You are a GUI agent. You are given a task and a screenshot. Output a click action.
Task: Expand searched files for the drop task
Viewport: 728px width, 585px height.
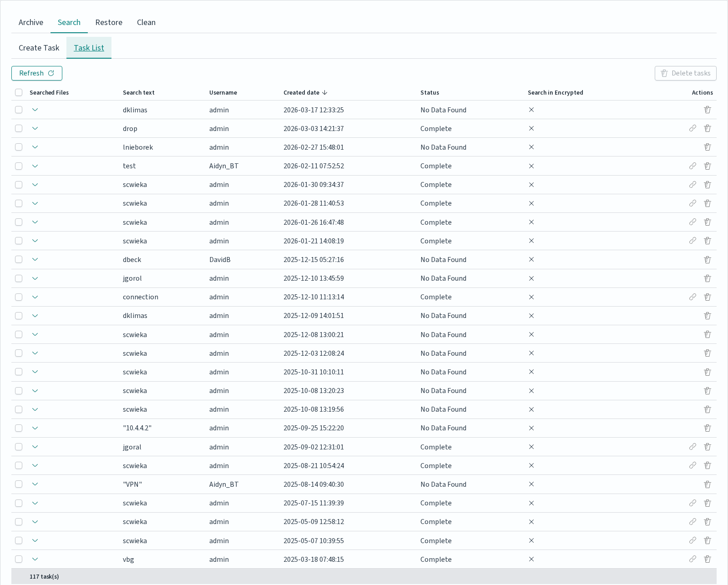point(35,128)
